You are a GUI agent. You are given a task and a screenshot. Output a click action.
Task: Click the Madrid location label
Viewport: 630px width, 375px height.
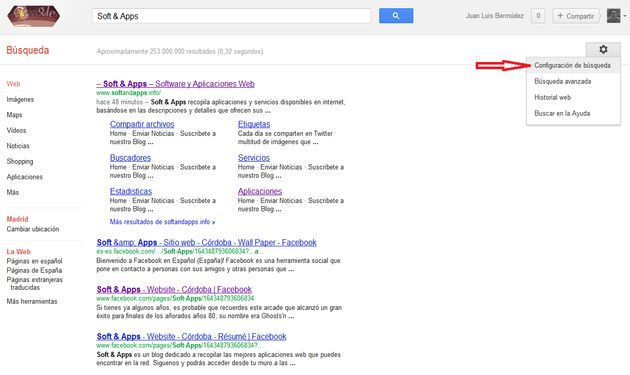[17, 219]
